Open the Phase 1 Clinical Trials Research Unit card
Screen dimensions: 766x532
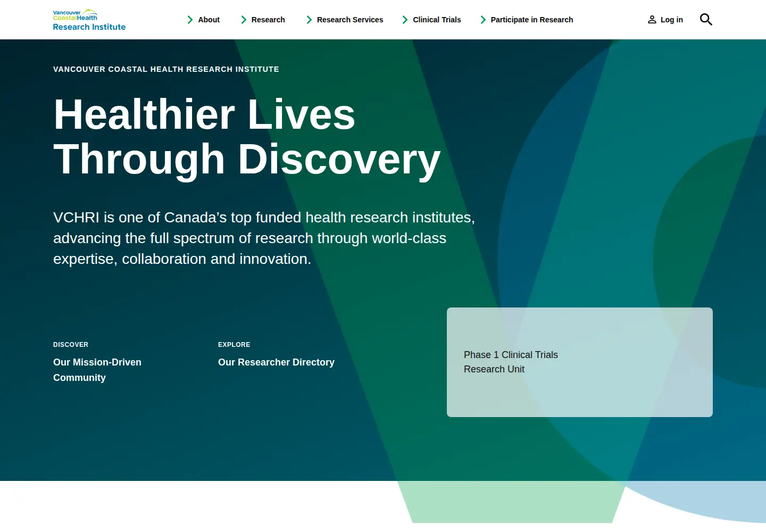pos(580,362)
